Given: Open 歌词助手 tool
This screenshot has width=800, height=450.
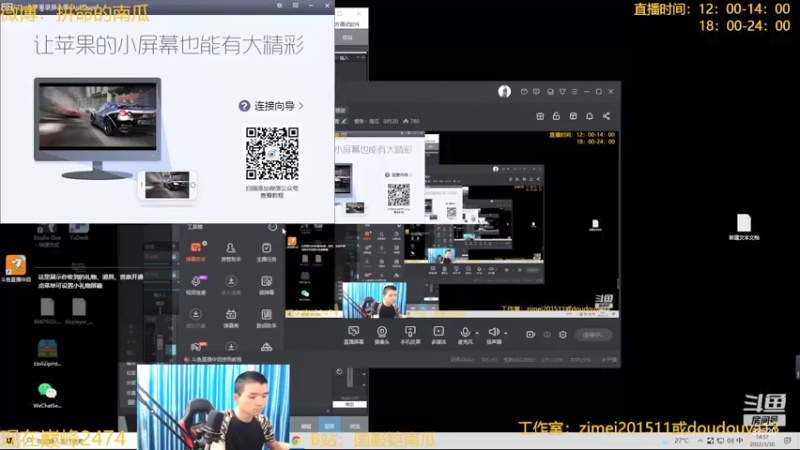Looking at the screenshot, I should click(x=266, y=319).
